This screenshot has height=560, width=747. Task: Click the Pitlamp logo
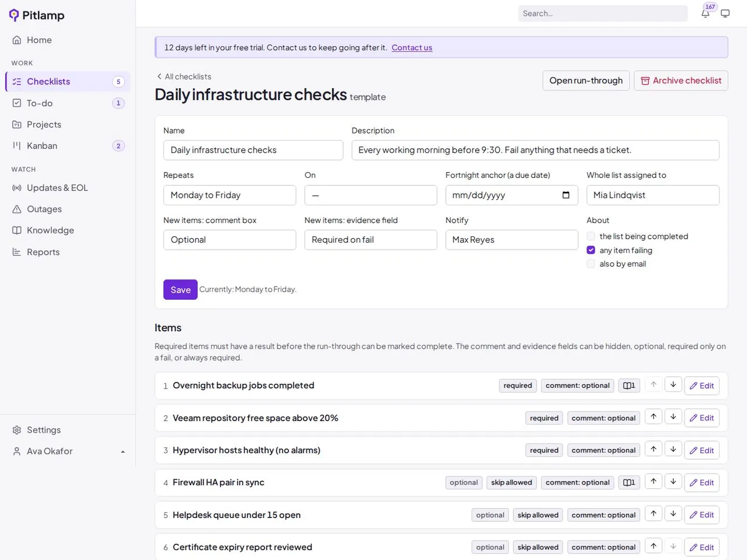pyautogui.click(x=37, y=15)
